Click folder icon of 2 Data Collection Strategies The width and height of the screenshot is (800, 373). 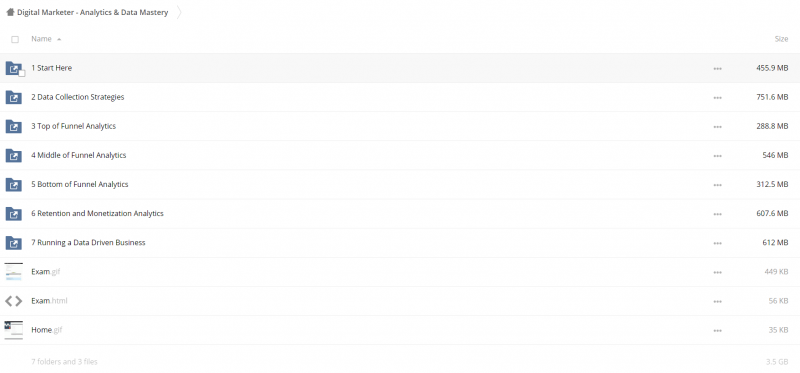click(13, 97)
